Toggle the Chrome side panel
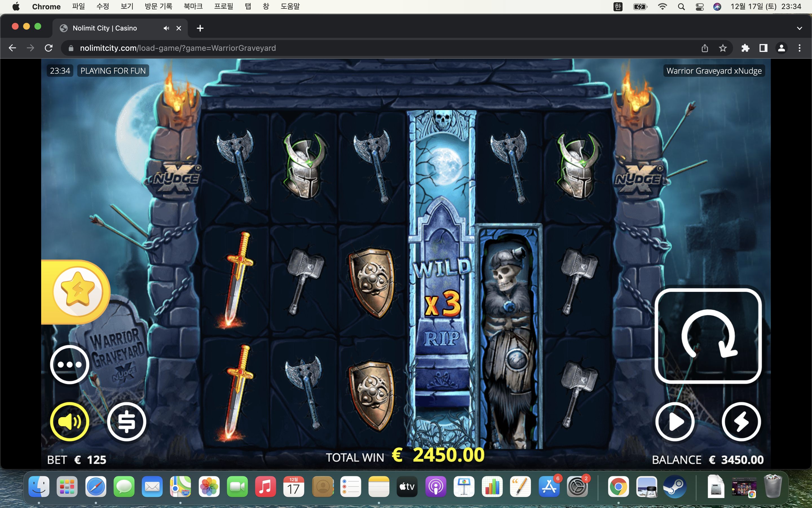 763,48
